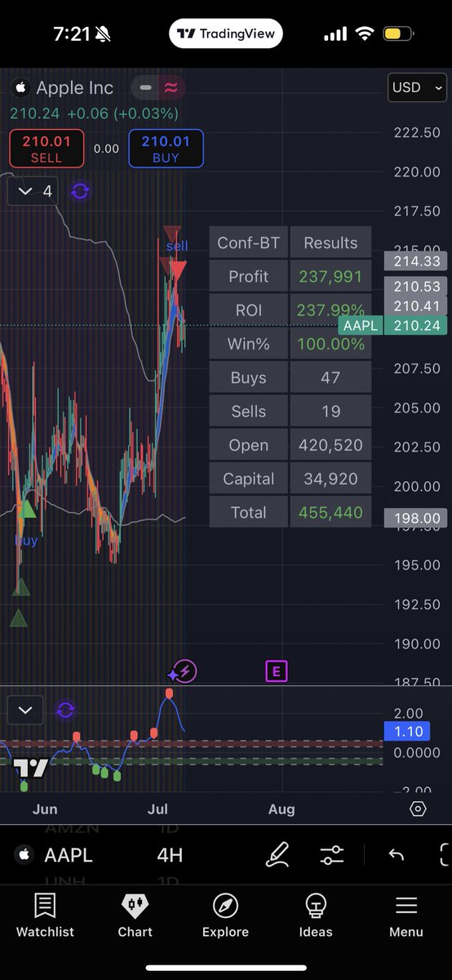Tap the red SELL 210.01 button
452x980 pixels.
pos(47,149)
